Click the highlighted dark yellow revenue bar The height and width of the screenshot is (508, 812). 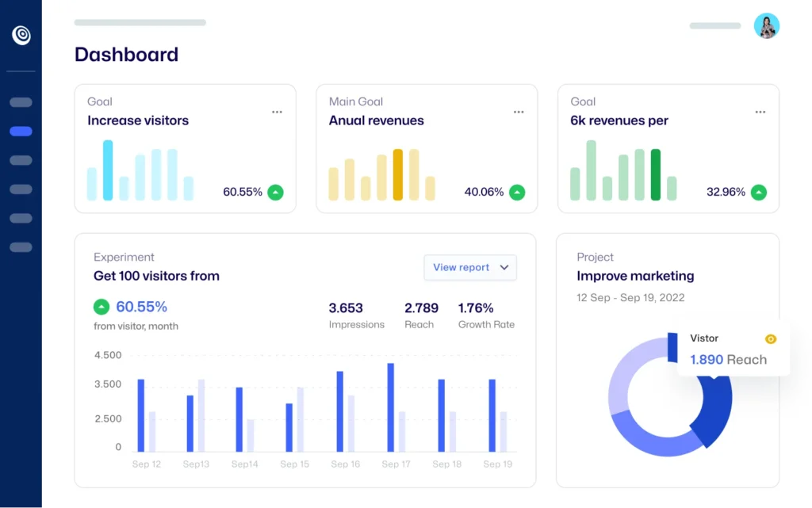pos(398,174)
